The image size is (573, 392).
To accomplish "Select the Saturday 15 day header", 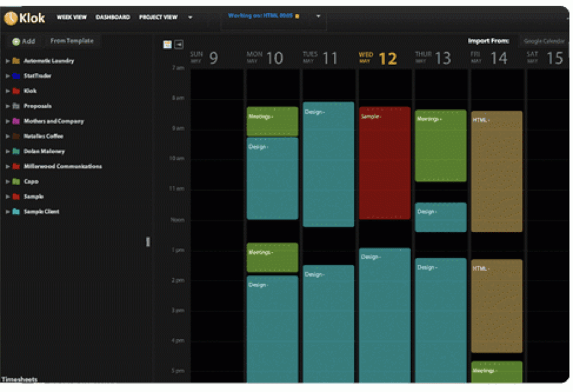I will pyautogui.click(x=544, y=58).
